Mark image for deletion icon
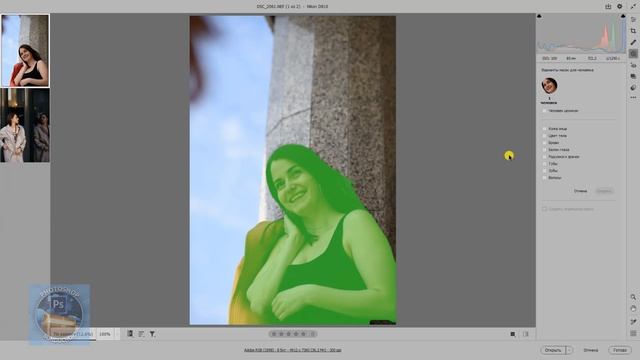This screenshot has width=640, height=360. point(313,334)
